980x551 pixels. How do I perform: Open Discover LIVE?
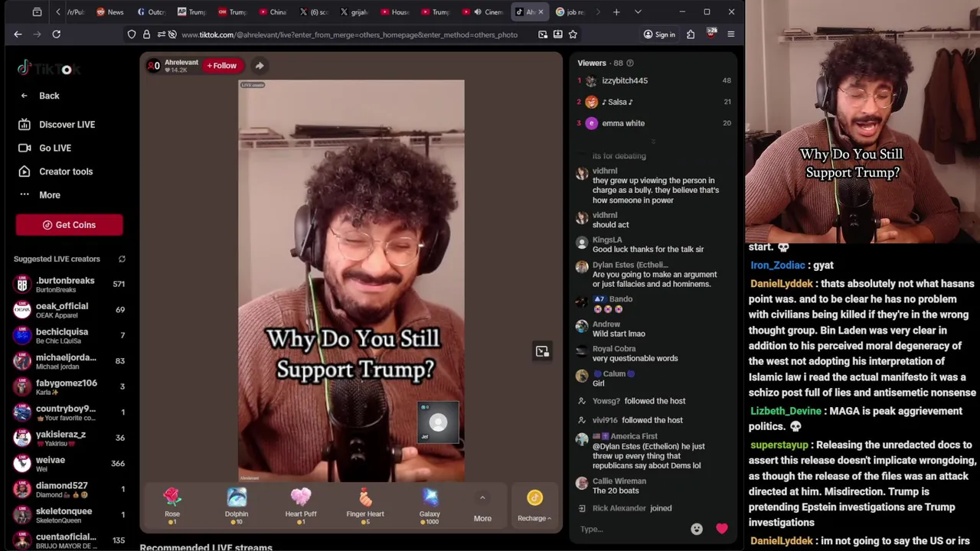tap(57, 125)
